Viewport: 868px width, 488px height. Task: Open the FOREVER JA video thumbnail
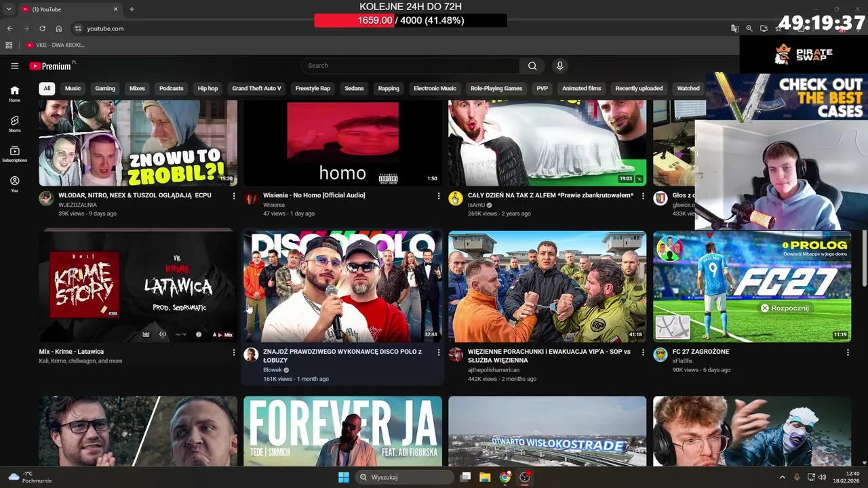point(342,431)
